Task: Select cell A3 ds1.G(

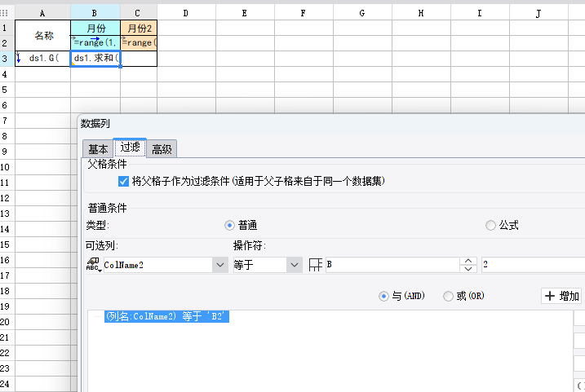Action: (43, 59)
